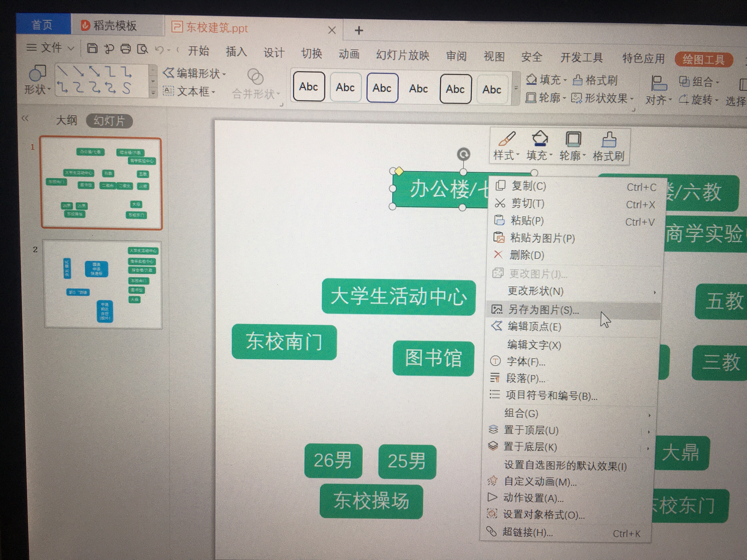Expand 组合(G) submenu in context menu
This screenshot has width=747, height=560.
568,414
